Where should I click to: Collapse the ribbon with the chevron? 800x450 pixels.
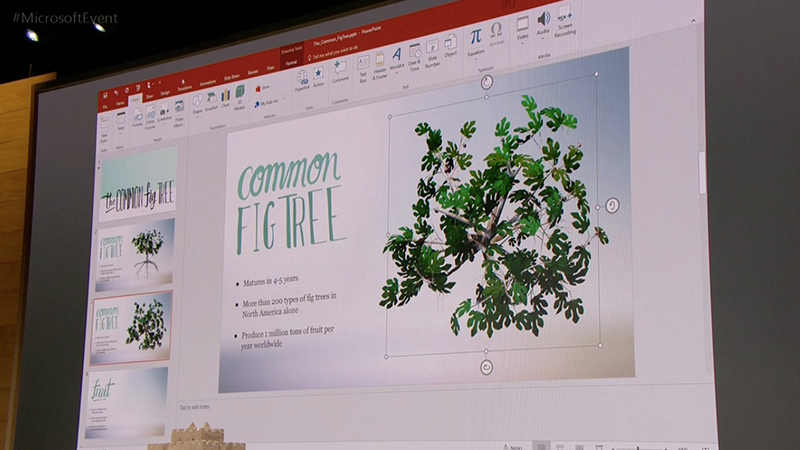693,21
